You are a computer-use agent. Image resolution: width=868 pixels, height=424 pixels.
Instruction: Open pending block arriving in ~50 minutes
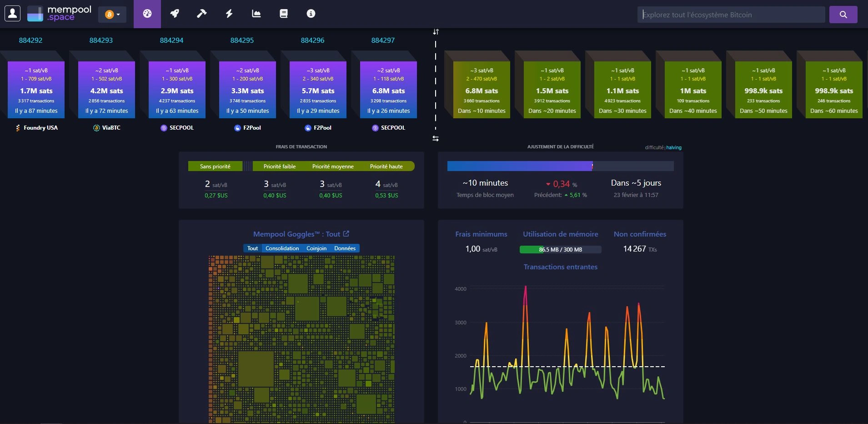[763, 90]
